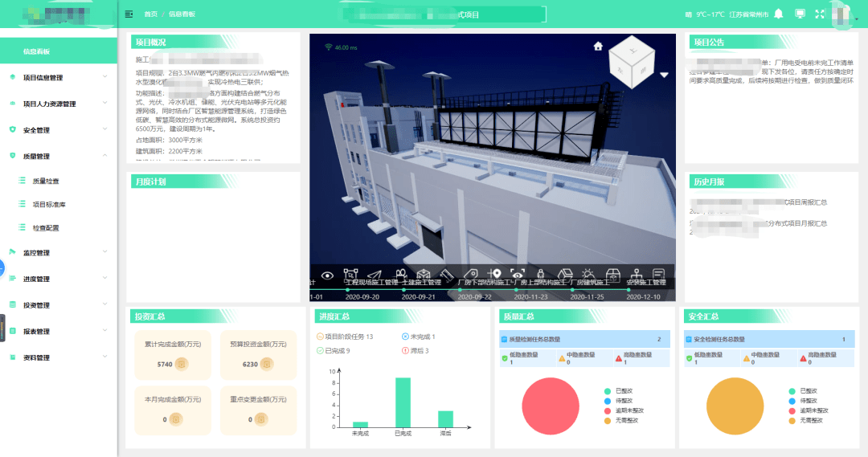Expand 投资管理 menu

(x=59, y=305)
